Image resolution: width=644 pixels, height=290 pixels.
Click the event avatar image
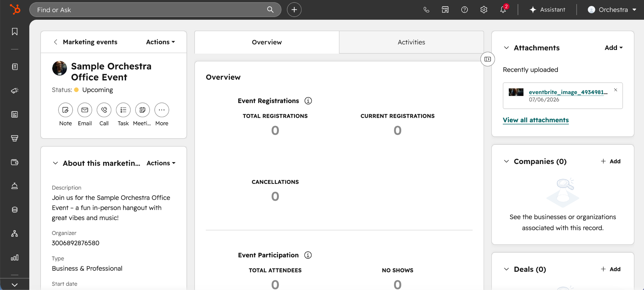[59, 68]
